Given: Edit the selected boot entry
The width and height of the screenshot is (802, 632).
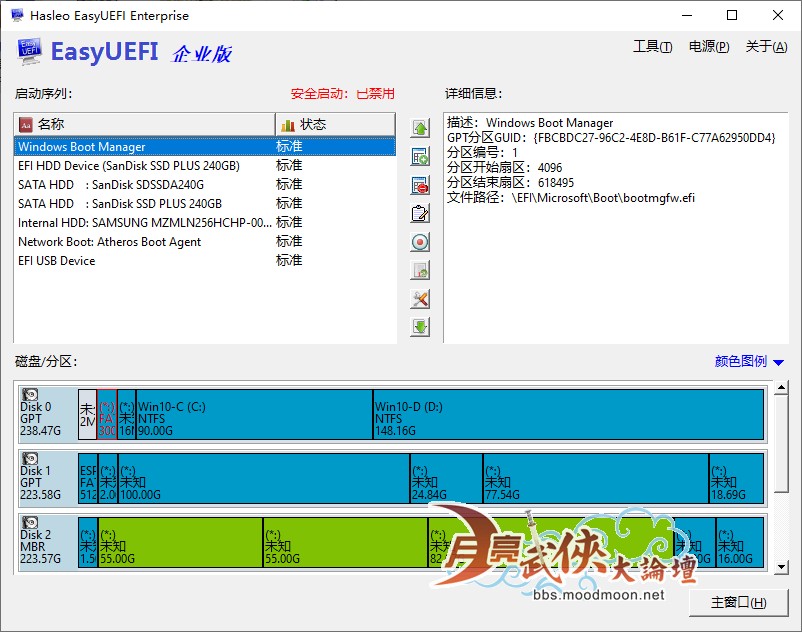Looking at the screenshot, I should coord(420,213).
